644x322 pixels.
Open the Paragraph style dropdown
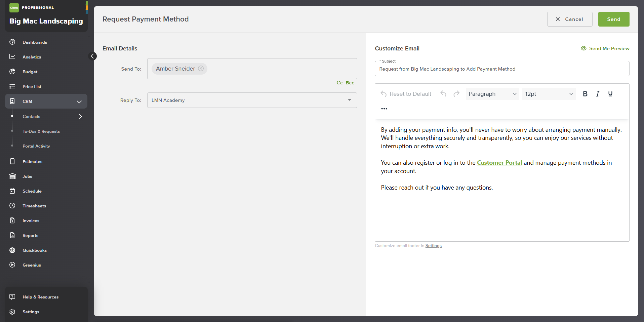tap(492, 94)
